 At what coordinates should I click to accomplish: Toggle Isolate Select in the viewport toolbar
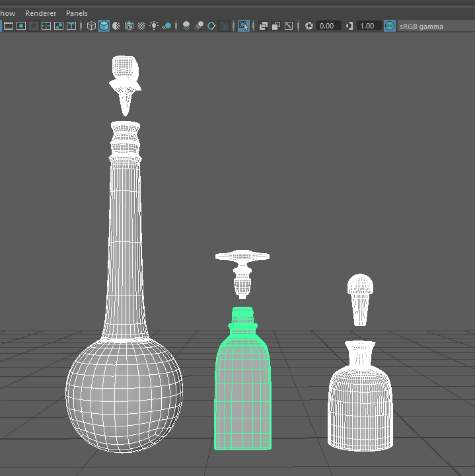pos(244,26)
